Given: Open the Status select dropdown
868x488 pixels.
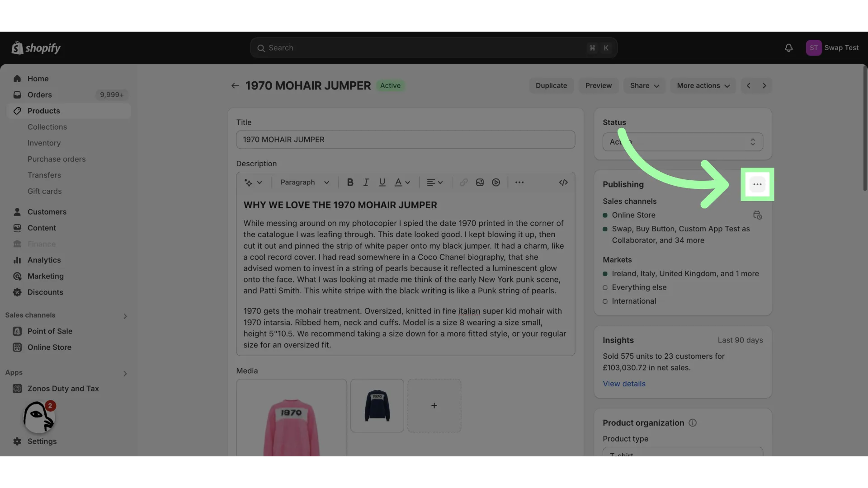Looking at the screenshot, I should coord(683,142).
